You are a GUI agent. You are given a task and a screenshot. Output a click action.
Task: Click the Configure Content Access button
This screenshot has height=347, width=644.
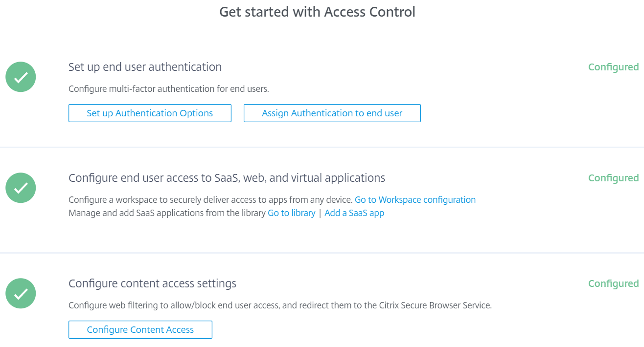click(140, 329)
